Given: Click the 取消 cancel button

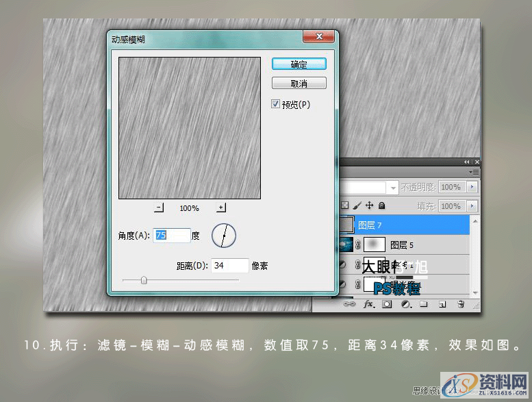Looking at the screenshot, I should click(x=299, y=84).
